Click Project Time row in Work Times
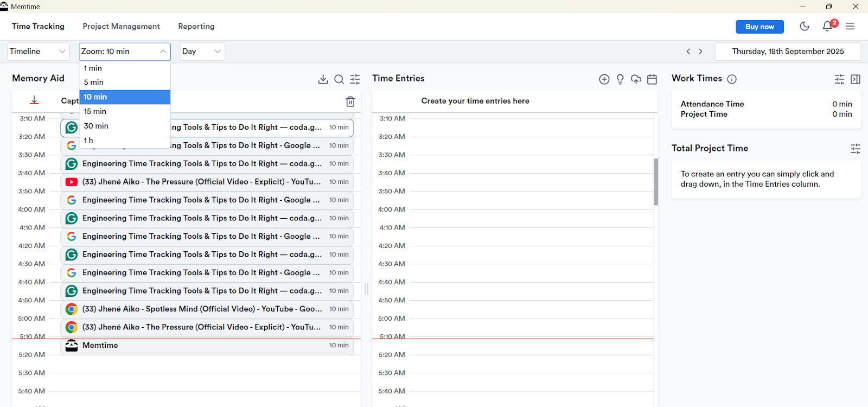 766,115
